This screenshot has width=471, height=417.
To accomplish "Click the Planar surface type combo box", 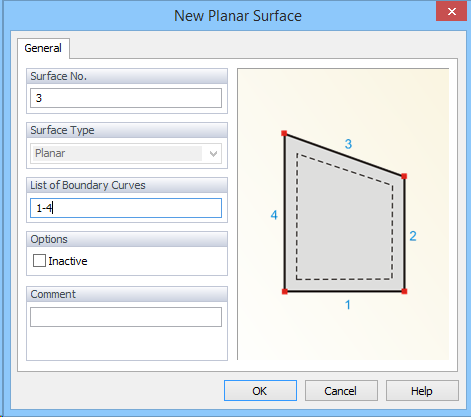I will coord(126,153).
